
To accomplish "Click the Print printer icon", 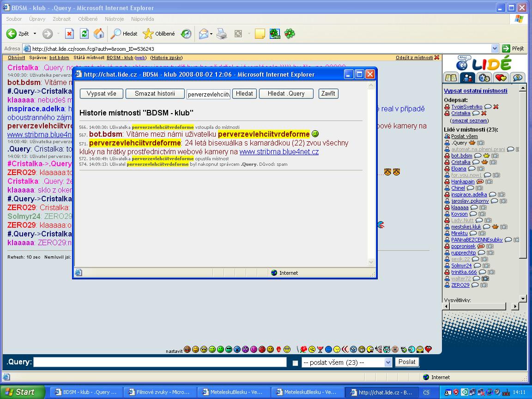I will click(x=222, y=34).
